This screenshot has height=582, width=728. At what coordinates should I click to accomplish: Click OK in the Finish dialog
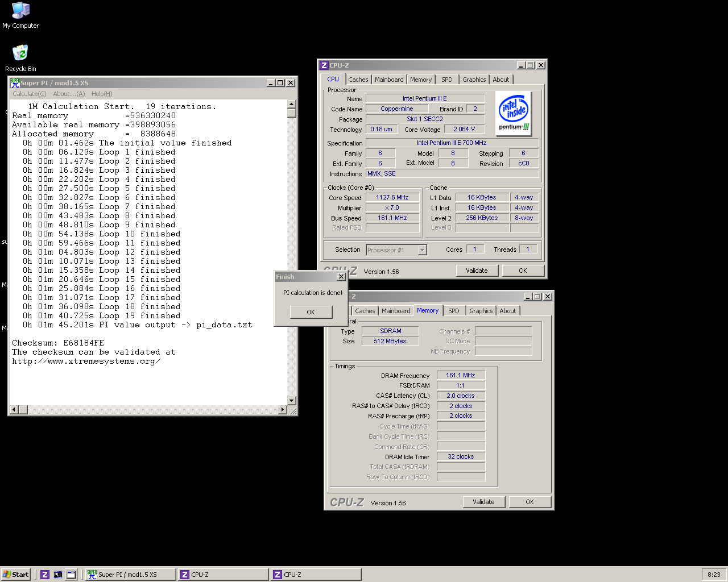[311, 312]
